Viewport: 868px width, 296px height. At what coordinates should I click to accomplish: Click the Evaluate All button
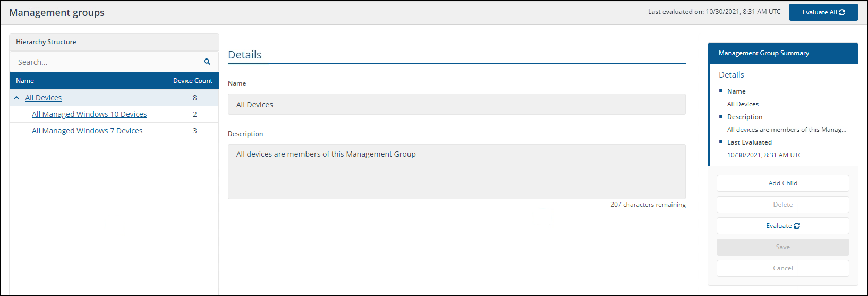pyautogui.click(x=823, y=12)
